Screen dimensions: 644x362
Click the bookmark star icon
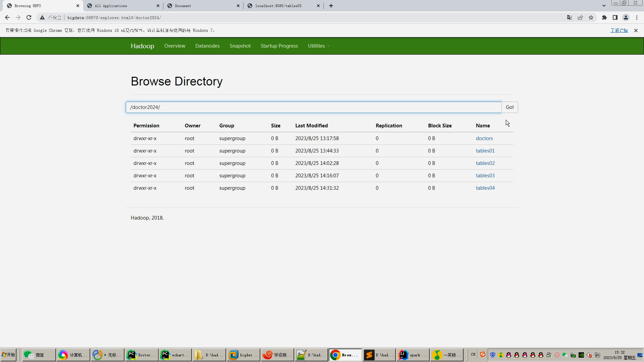tap(591, 17)
